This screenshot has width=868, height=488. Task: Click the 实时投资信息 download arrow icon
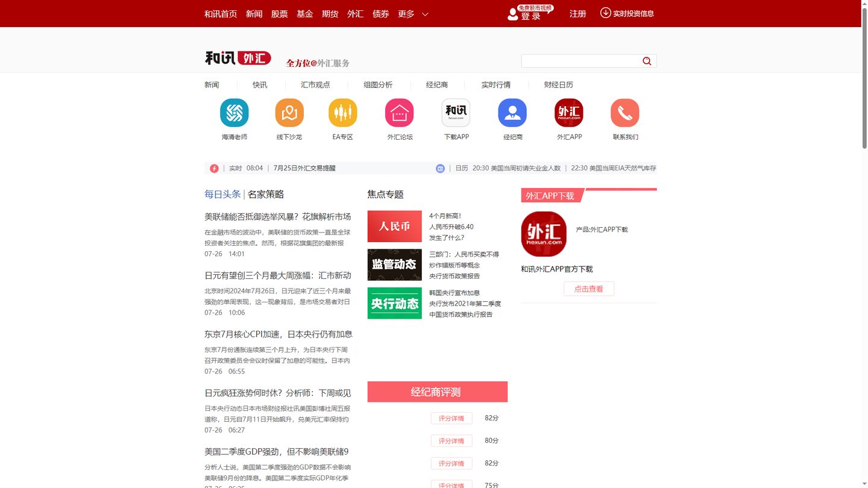[x=606, y=13]
